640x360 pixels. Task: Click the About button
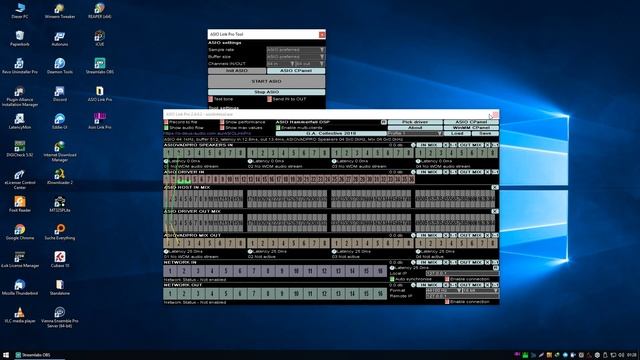[x=415, y=128]
